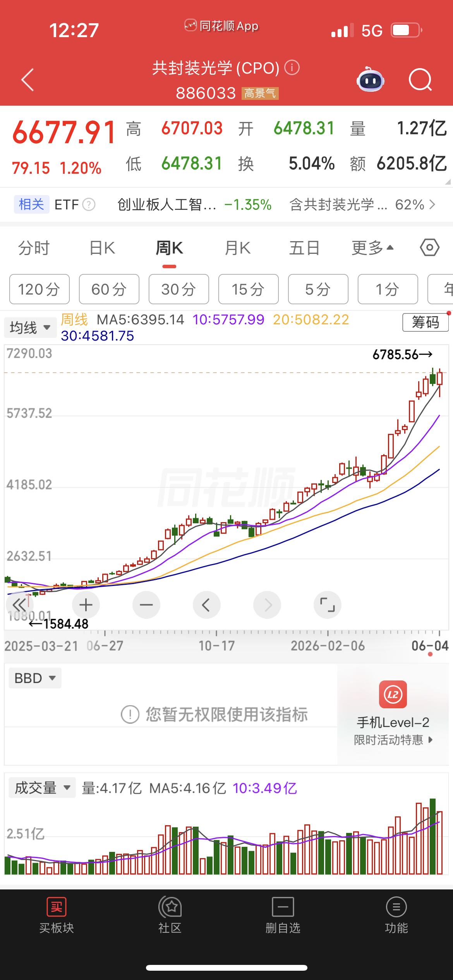Tap the Level-2 L2 red icon
This screenshot has height=980, width=453.
pyautogui.click(x=393, y=694)
